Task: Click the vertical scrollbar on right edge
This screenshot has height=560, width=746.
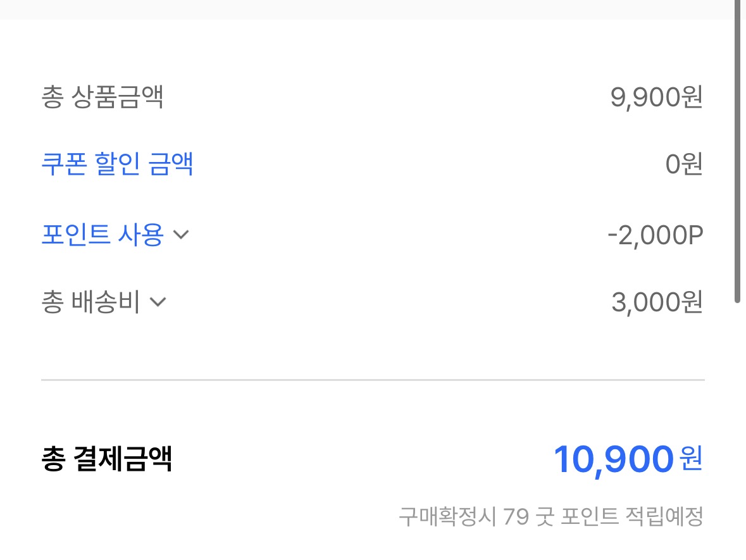Action: [x=737, y=152]
